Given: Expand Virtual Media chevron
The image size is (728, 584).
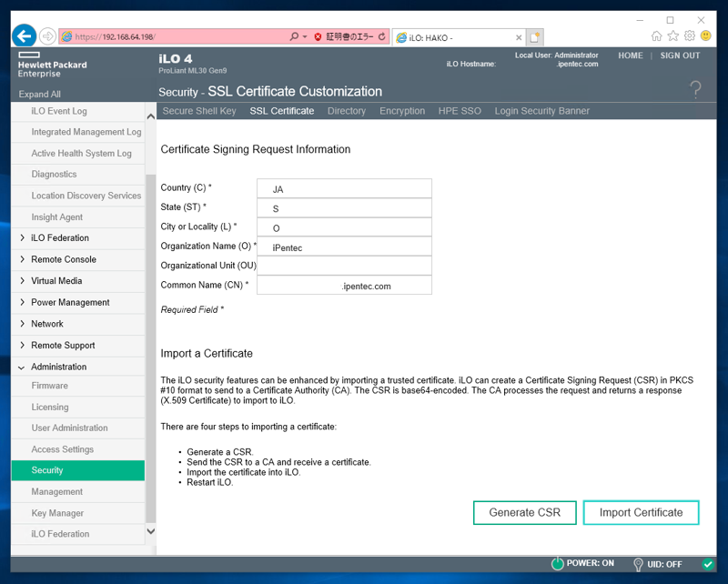Looking at the screenshot, I should coord(22,280).
